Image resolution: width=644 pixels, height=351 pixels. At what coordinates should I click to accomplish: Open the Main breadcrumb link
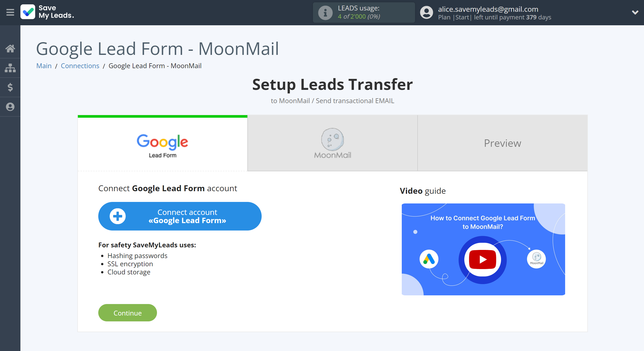(x=44, y=66)
